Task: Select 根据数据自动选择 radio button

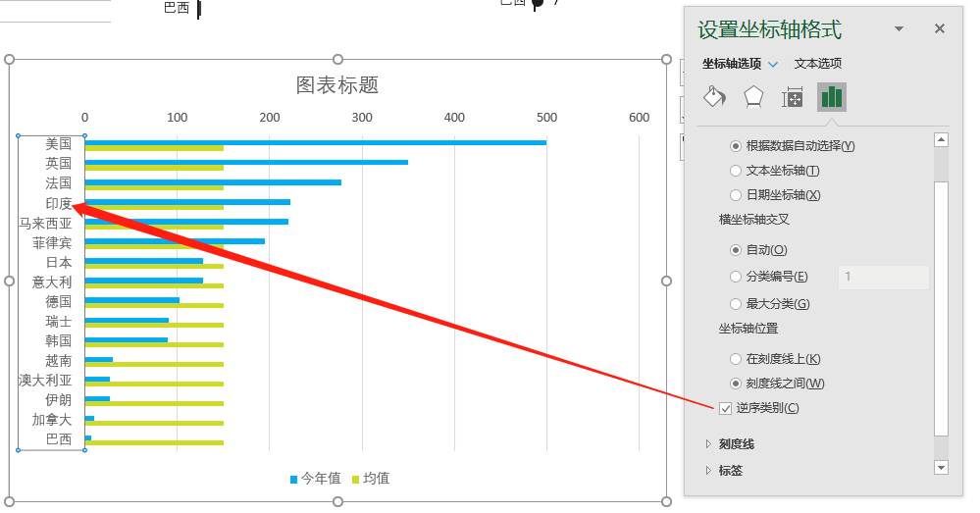Action: pos(736,145)
